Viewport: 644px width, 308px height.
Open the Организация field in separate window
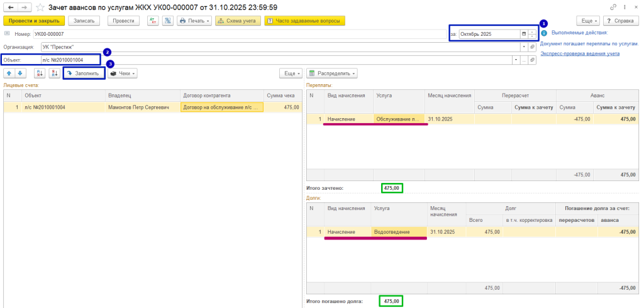pos(532,47)
